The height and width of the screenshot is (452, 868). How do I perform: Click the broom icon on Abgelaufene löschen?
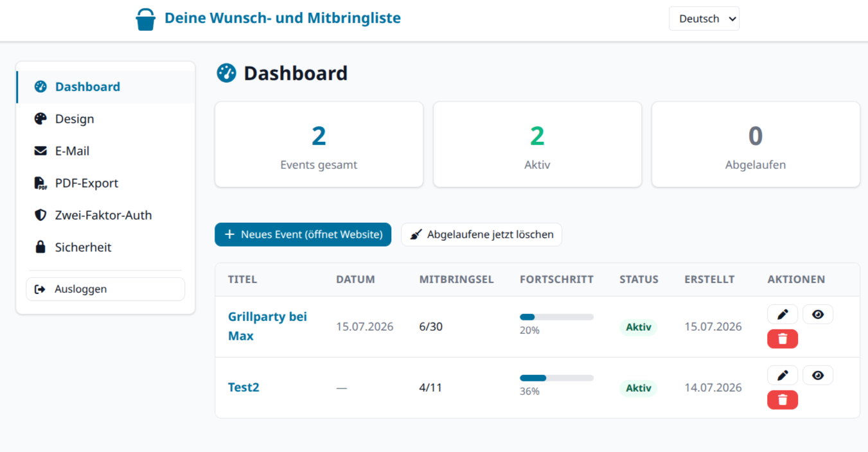click(416, 234)
